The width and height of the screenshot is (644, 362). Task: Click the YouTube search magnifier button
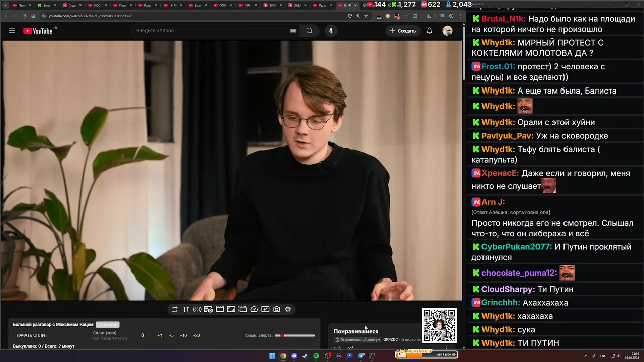pyautogui.click(x=309, y=31)
